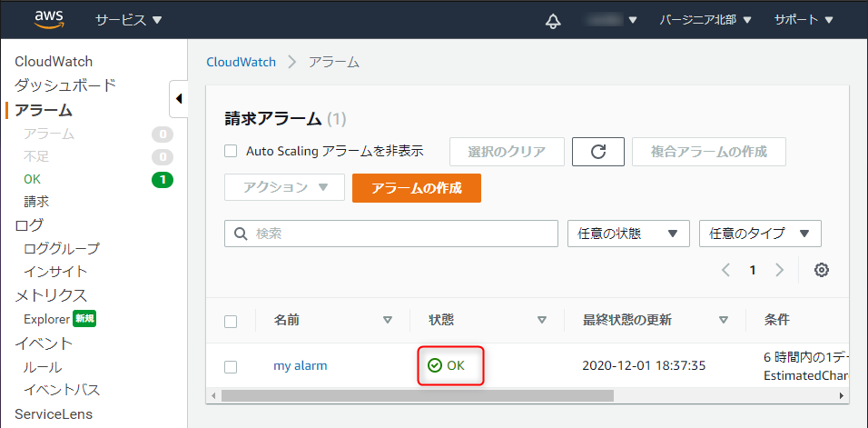Select 不足 alarms sidebar item
This screenshot has height=428, width=868.
pyautogui.click(x=36, y=156)
